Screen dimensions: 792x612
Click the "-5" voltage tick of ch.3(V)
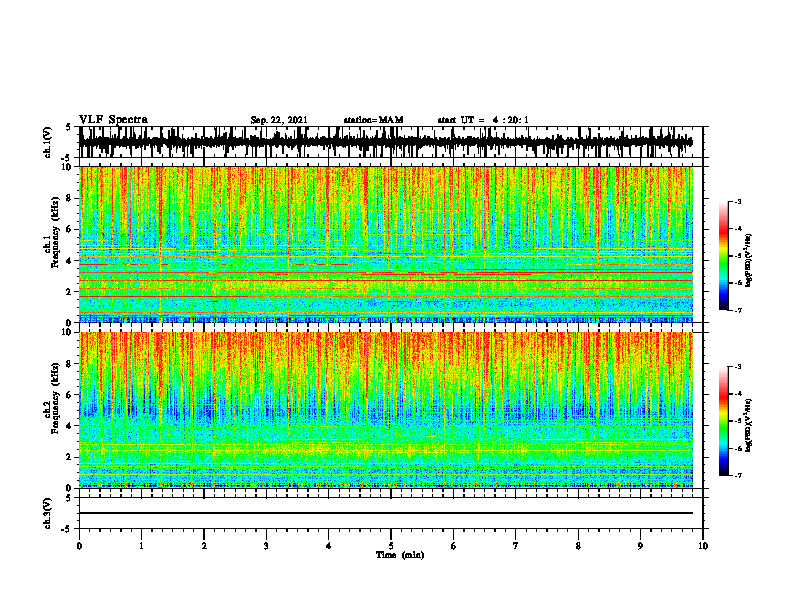coord(67,529)
